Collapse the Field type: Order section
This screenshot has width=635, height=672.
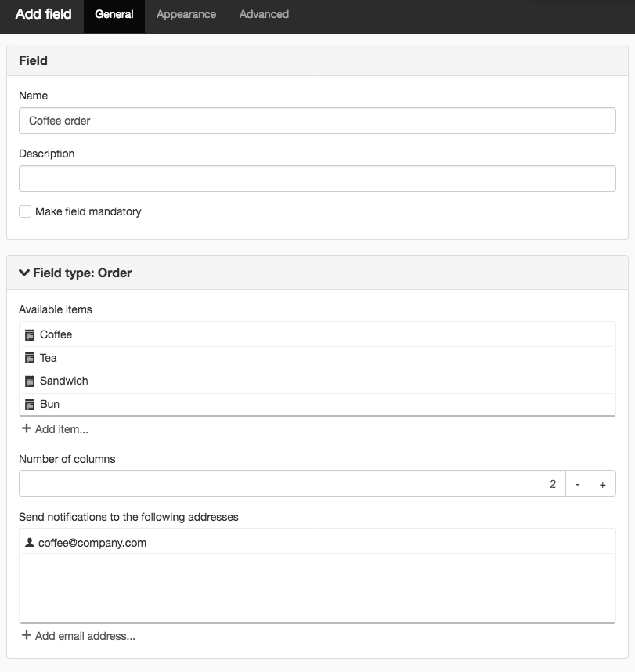pyautogui.click(x=24, y=273)
